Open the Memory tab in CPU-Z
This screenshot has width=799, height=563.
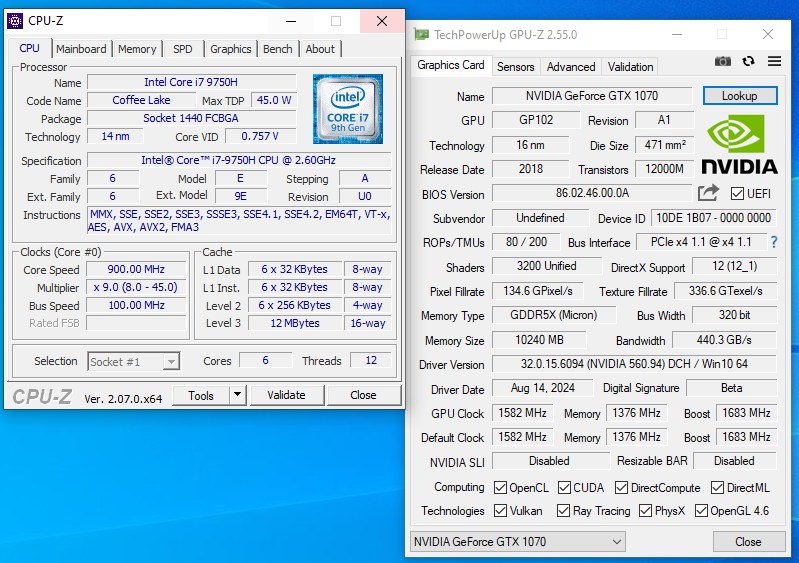pyautogui.click(x=137, y=49)
